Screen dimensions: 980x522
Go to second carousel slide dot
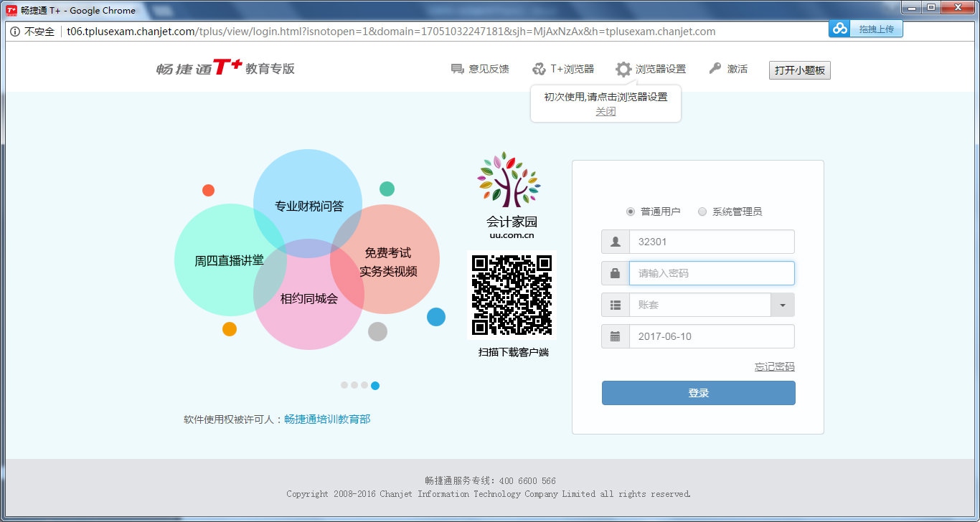click(354, 385)
